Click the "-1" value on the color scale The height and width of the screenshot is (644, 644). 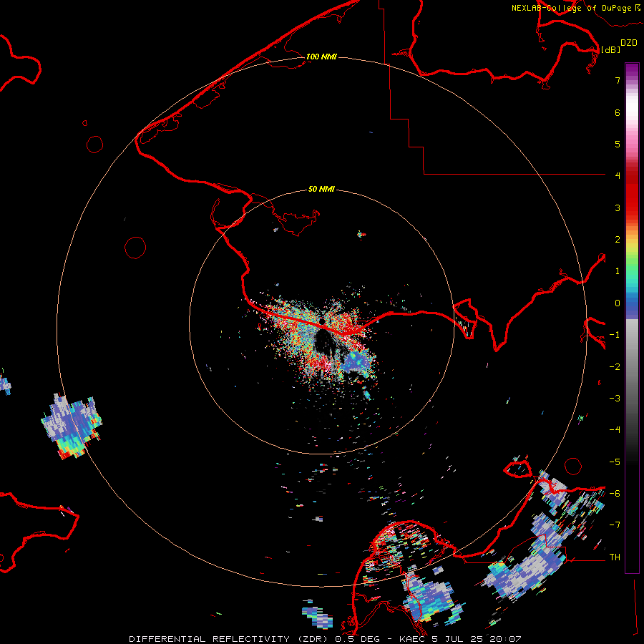click(x=615, y=335)
